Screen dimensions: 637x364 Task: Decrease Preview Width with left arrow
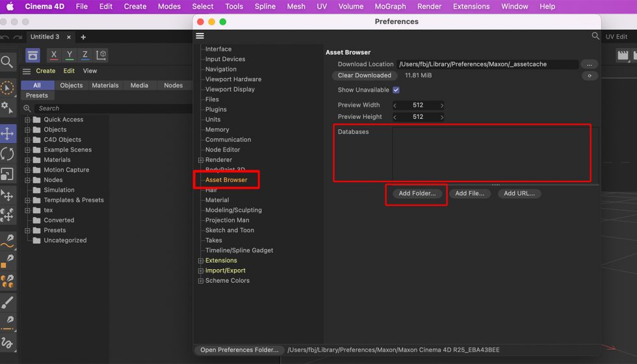pos(395,105)
